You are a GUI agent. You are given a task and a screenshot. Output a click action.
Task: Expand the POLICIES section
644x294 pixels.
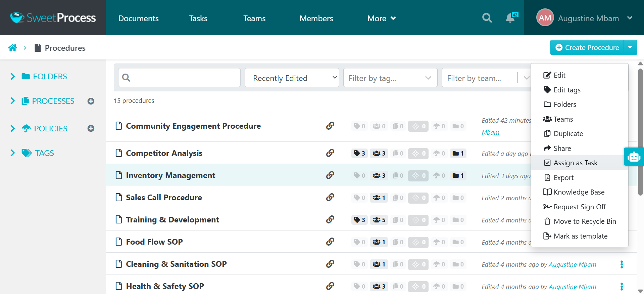coord(13,128)
